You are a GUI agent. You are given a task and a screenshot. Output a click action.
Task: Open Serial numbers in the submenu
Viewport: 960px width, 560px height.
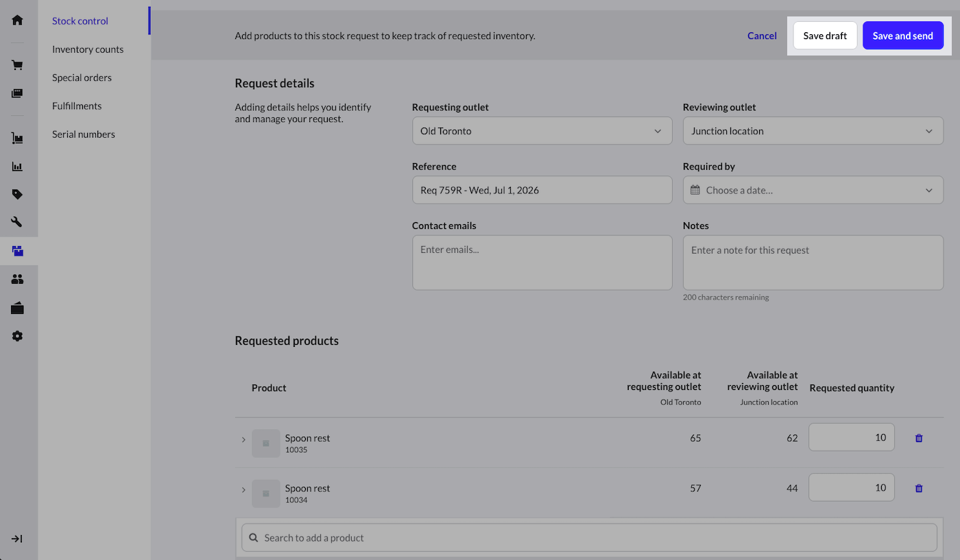tap(84, 134)
